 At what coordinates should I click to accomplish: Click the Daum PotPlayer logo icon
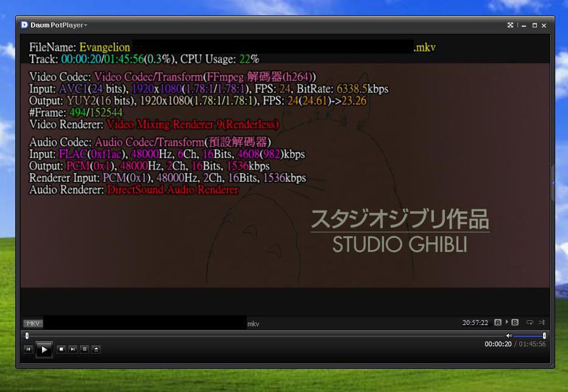[x=24, y=24]
